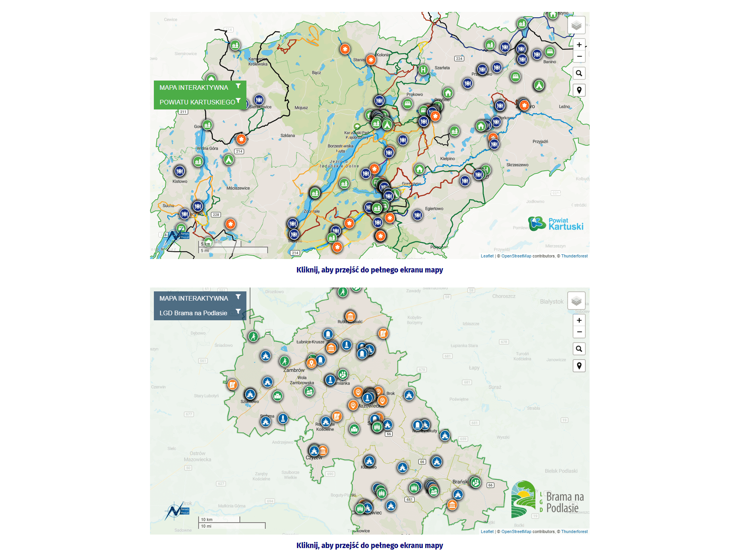Expand the filter beside green MAPA INTERAKTYWNA title
This screenshot has width=740, height=560.
click(x=238, y=86)
